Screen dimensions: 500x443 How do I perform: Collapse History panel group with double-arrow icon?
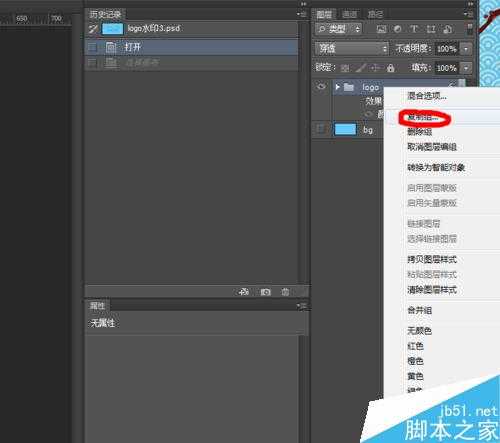coord(303,4)
